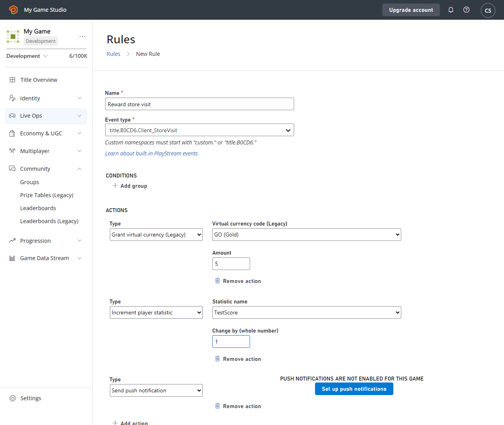
Task: Open Learn about built-in PlayStream events link
Action: (151, 153)
